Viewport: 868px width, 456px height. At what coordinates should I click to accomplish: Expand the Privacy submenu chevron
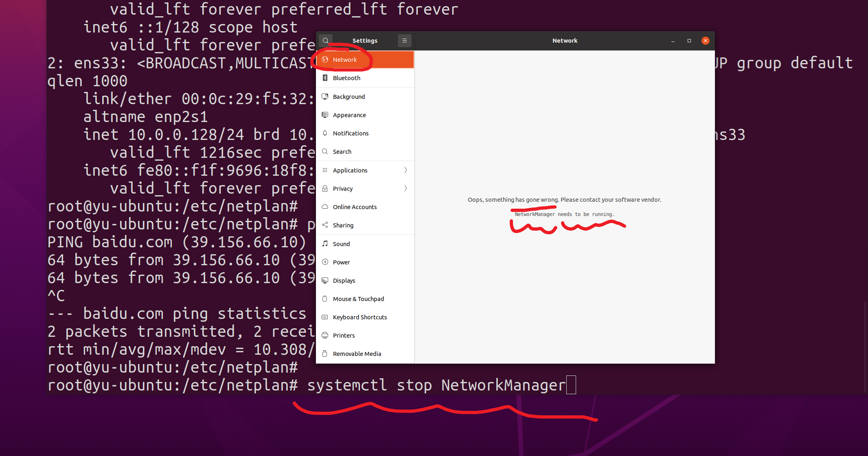point(406,189)
